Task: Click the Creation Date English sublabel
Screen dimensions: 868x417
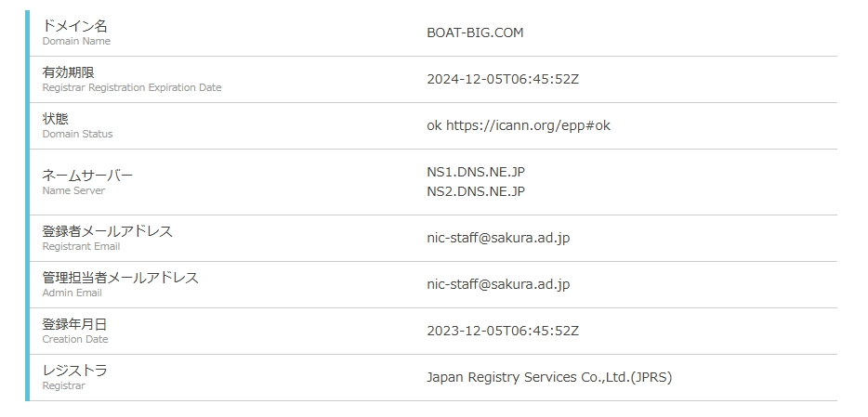Action: pyautogui.click(x=75, y=339)
